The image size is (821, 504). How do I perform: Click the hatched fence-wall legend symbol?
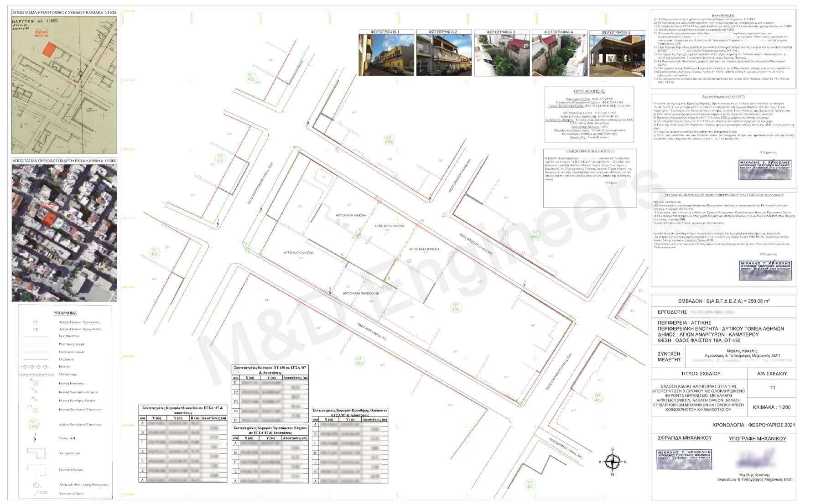click(x=36, y=375)
